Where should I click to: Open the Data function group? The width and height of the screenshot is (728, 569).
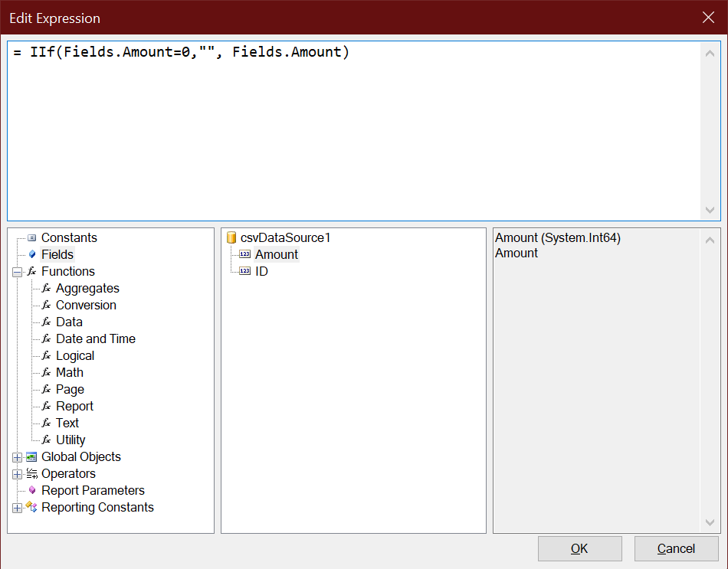click(69, 322)
